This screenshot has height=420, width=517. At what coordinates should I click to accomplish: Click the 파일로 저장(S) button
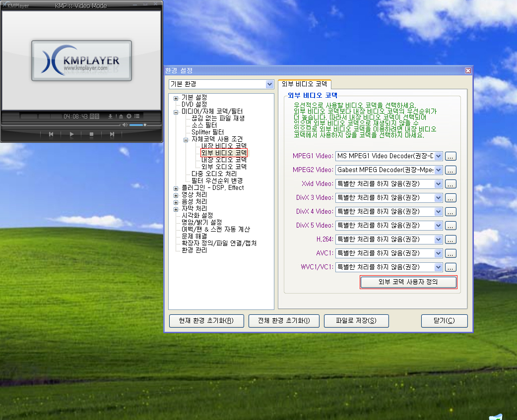356,321
